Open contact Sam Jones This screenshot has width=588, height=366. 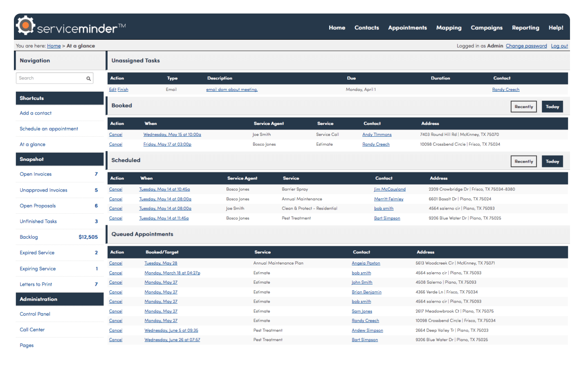click(362, 312)
